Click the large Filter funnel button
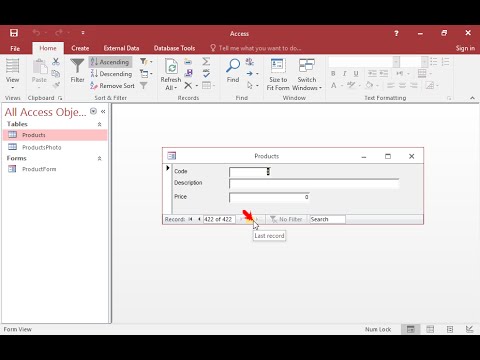The width and height of the screenshot is (480, 360). point(77,71)
